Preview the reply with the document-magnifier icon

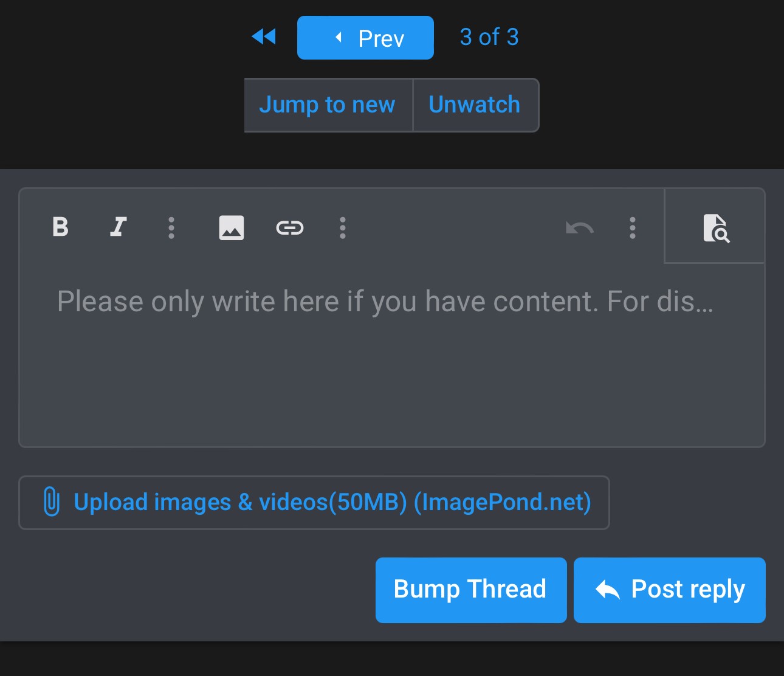tap(715, 228)
